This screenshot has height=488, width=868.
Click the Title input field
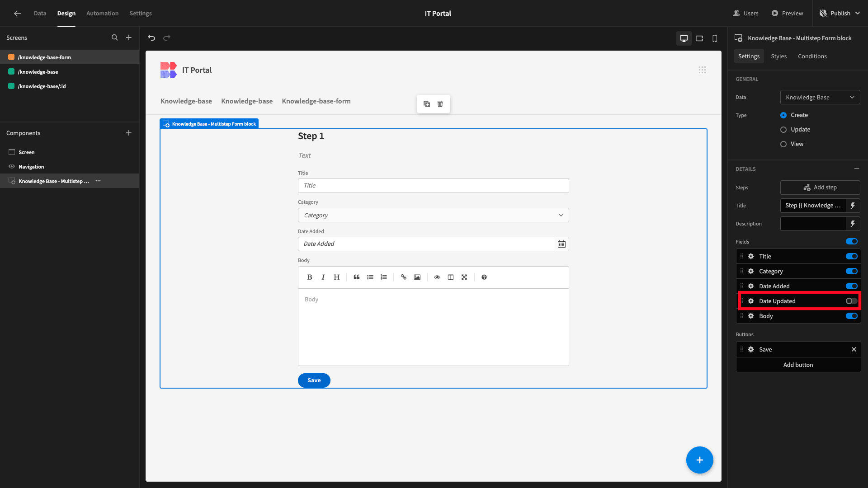tap(433, 186)
